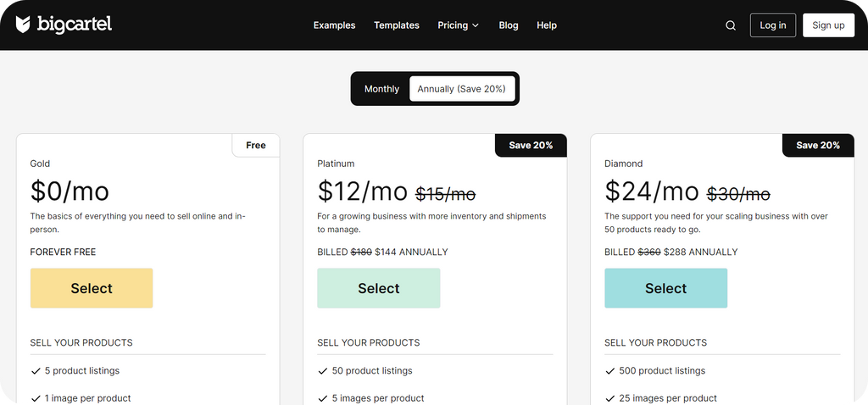868x405 pixels.
Task: Click the Log in button
Action: point(773,25)
